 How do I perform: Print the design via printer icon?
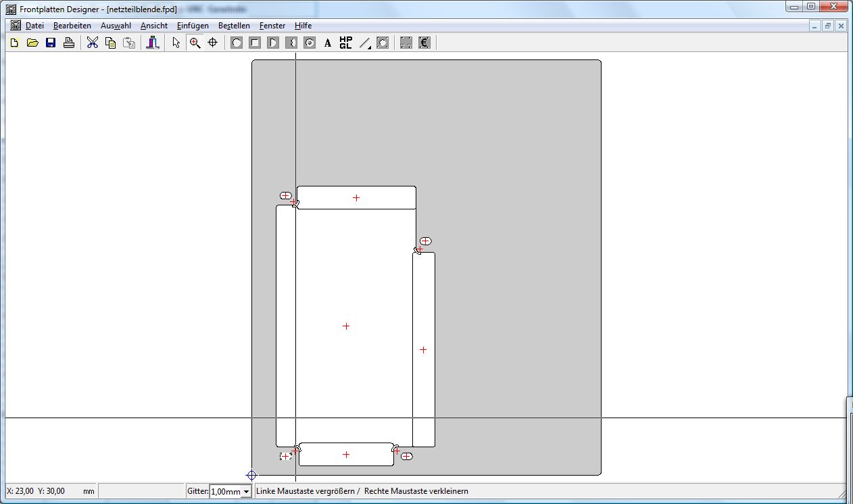[x=69, y=43]
